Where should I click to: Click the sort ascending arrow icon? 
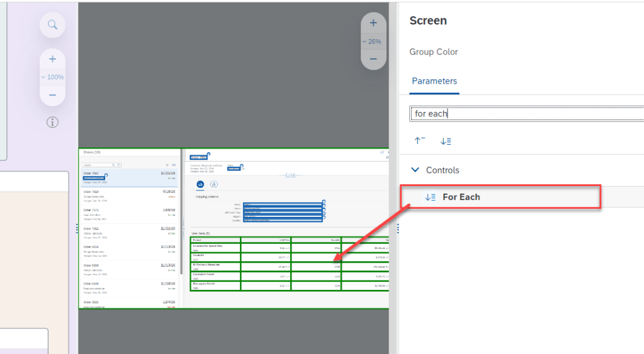click(x=419, y=141)
